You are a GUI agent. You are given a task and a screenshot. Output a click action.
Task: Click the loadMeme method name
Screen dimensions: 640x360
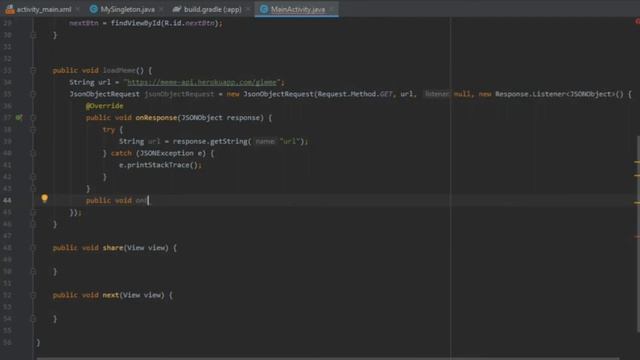point(119,71)
